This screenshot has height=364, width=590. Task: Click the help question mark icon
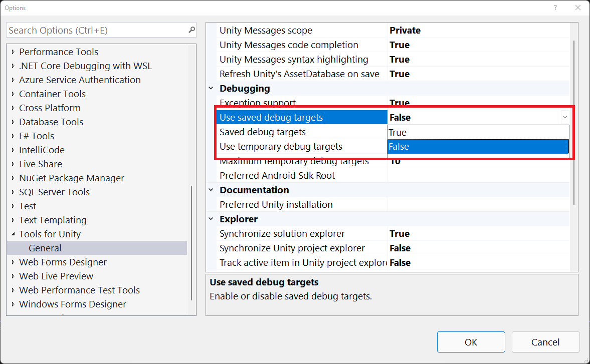coord(555,8)
